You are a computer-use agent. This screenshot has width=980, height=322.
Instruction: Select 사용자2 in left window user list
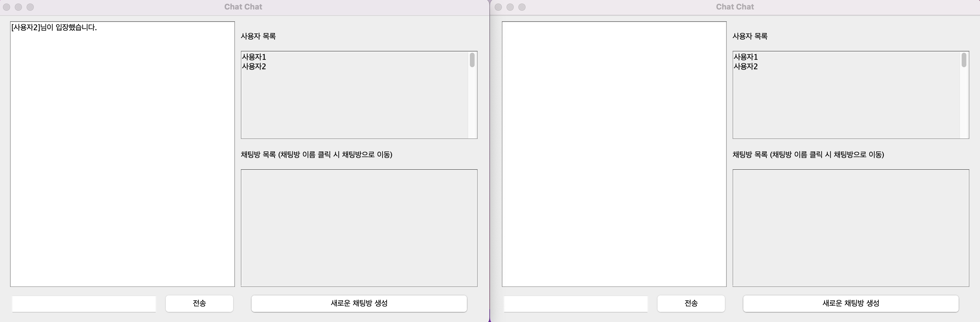pos(254,67)
